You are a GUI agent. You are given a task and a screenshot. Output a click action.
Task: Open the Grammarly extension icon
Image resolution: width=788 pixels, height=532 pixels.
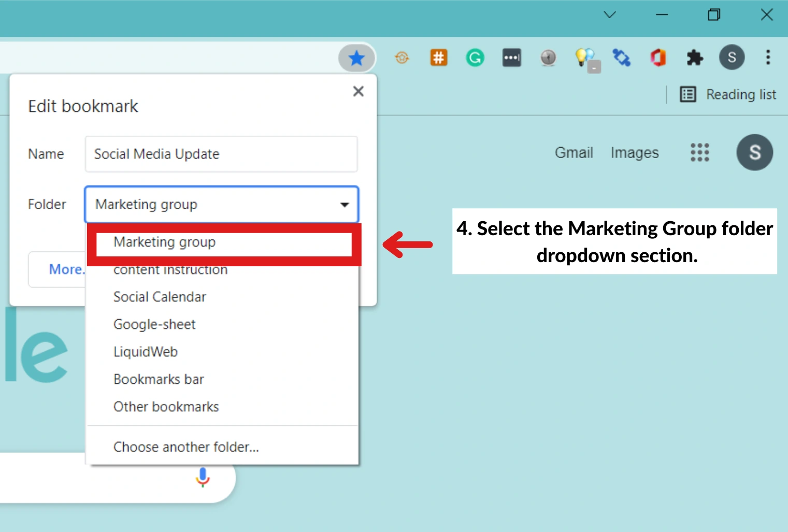click(x=475, y=57)
